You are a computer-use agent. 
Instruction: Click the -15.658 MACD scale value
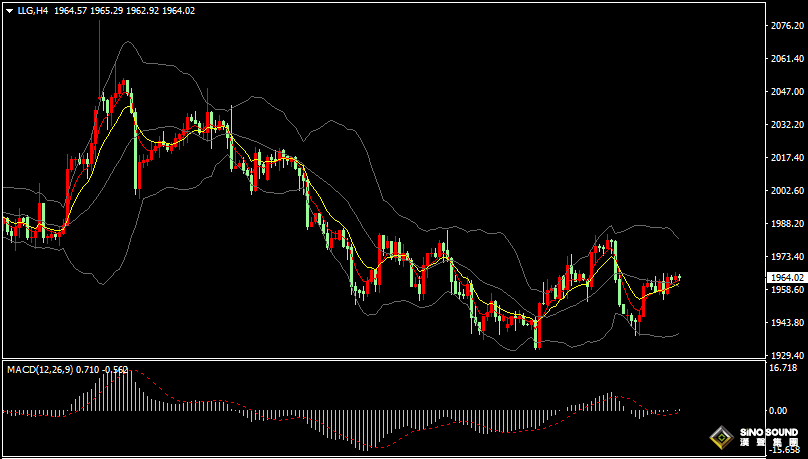786,450
